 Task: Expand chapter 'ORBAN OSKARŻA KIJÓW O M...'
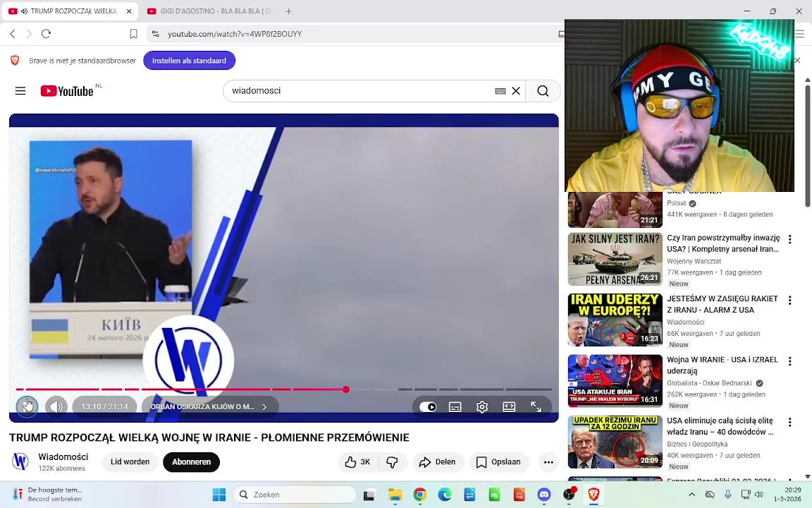(x=210, y=407)
